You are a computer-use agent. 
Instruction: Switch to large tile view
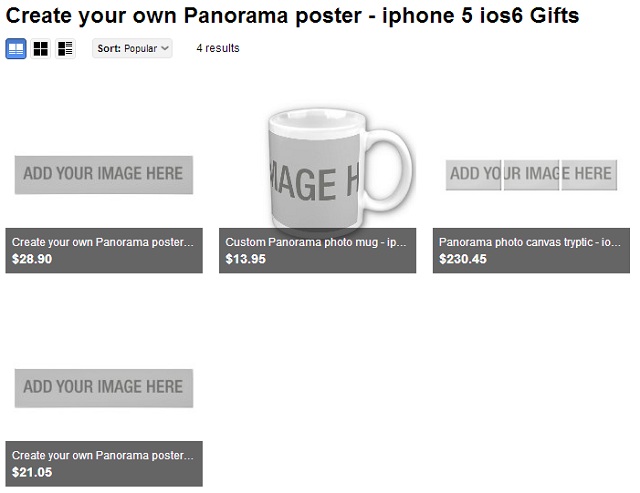(16, 49)
